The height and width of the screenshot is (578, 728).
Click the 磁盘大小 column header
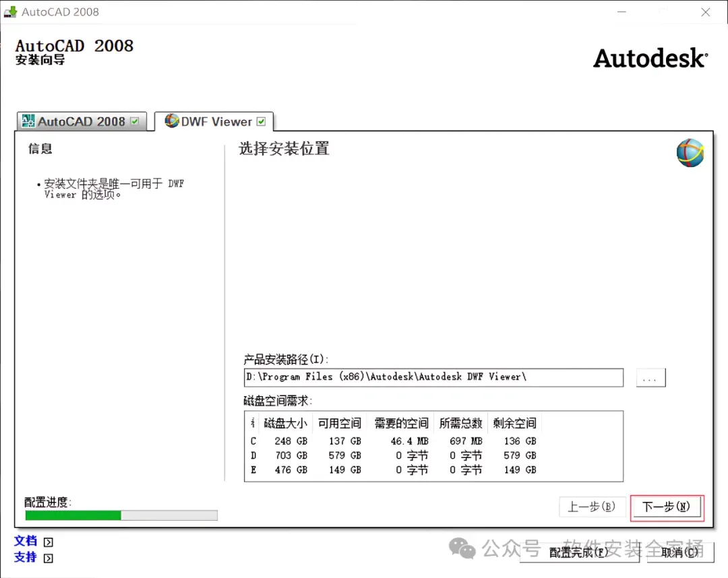[x=286, y=423]
